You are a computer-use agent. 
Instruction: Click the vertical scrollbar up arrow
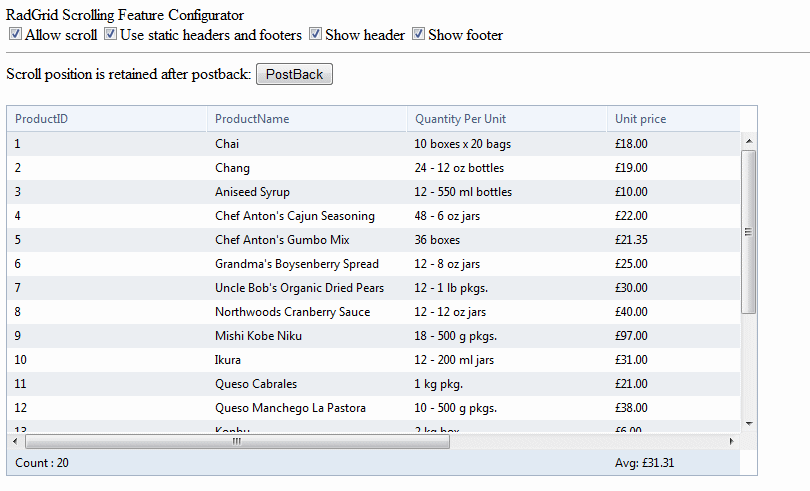click(x=748, y=141)
